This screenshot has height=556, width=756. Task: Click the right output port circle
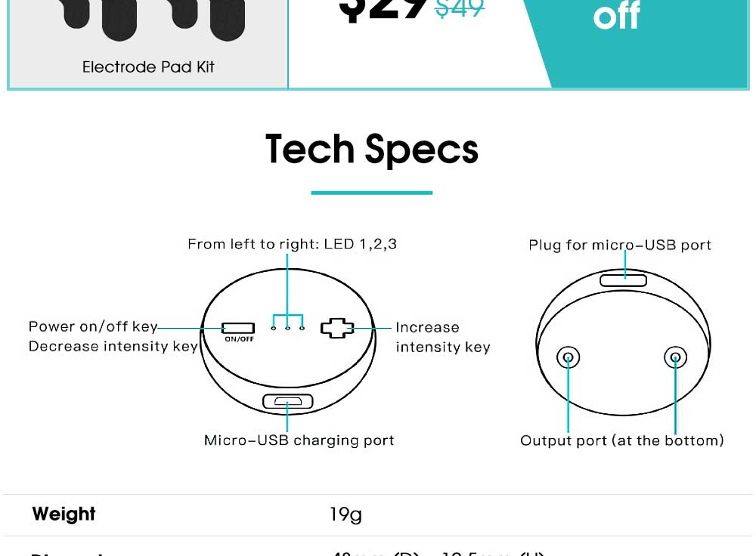point(675,357)
